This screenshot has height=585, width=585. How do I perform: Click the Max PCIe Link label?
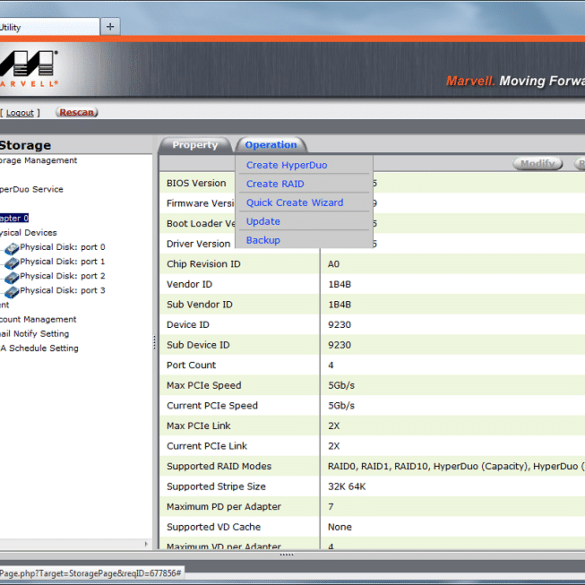198,426
